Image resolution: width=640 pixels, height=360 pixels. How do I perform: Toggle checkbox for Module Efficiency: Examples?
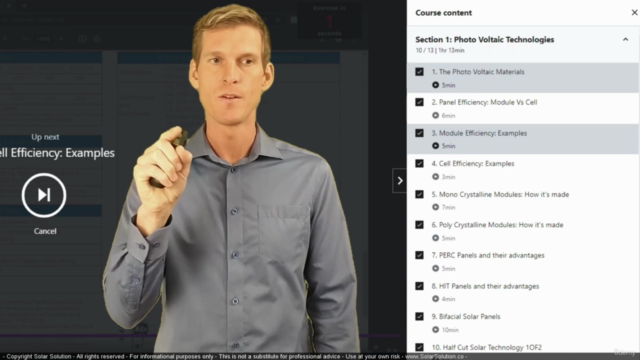[x=419, y=133]
